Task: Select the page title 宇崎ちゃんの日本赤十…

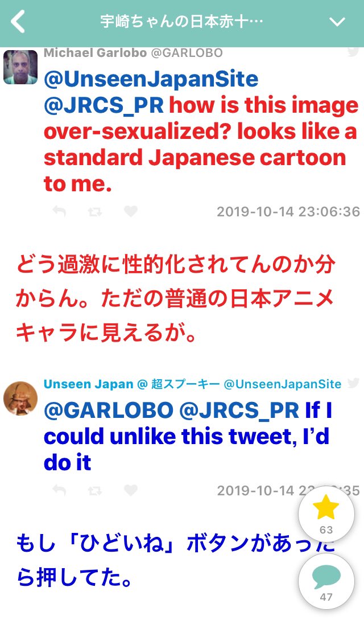Action: (x=181, y=22)
